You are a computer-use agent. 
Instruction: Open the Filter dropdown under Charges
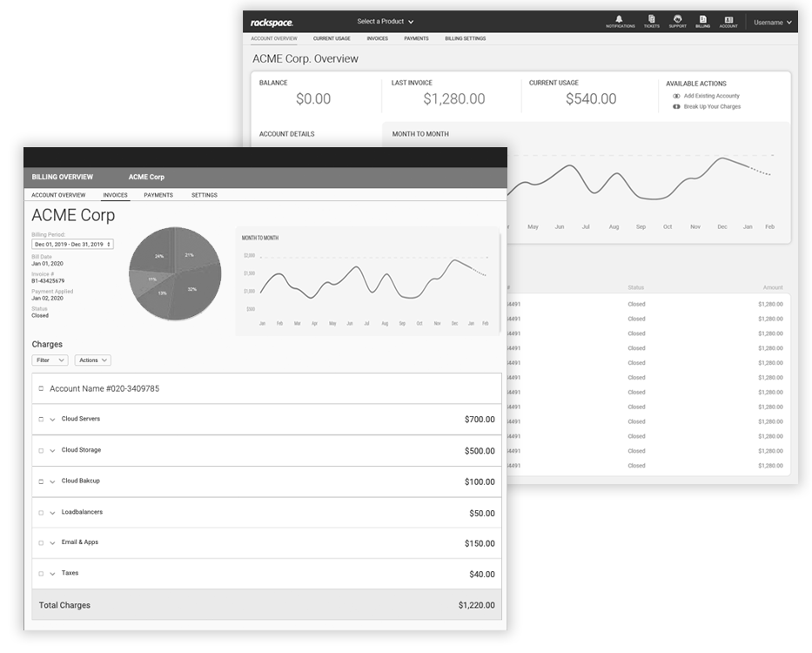(50, 360)
